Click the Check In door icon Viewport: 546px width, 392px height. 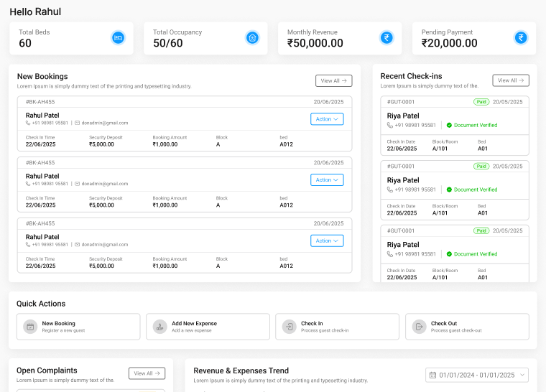coord(290,327)
